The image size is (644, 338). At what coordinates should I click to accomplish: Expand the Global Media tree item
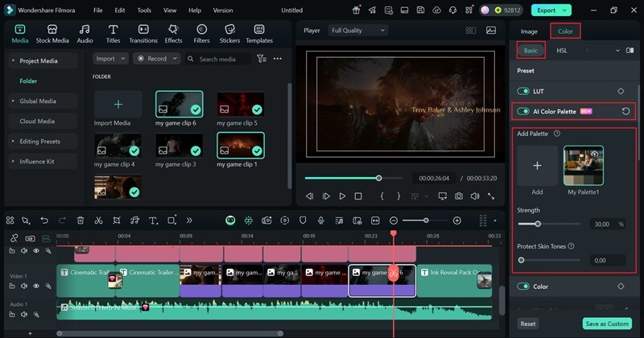point(14,101)
